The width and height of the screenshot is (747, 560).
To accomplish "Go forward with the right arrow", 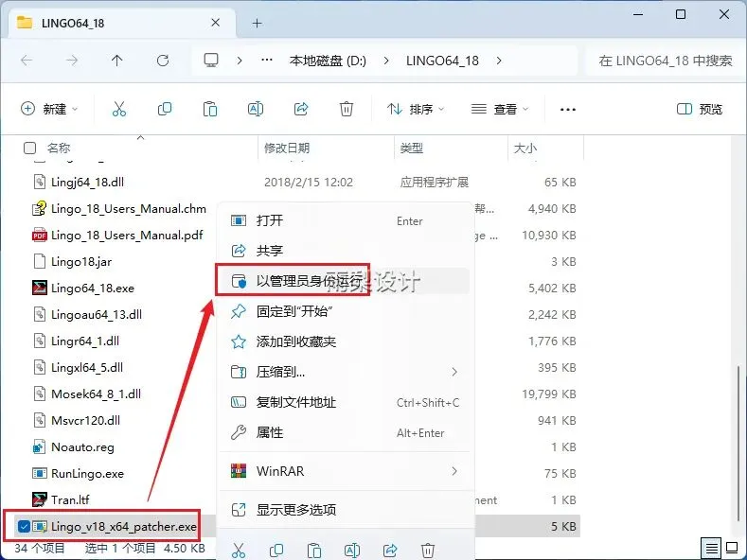I will click(x=72, y=61).
